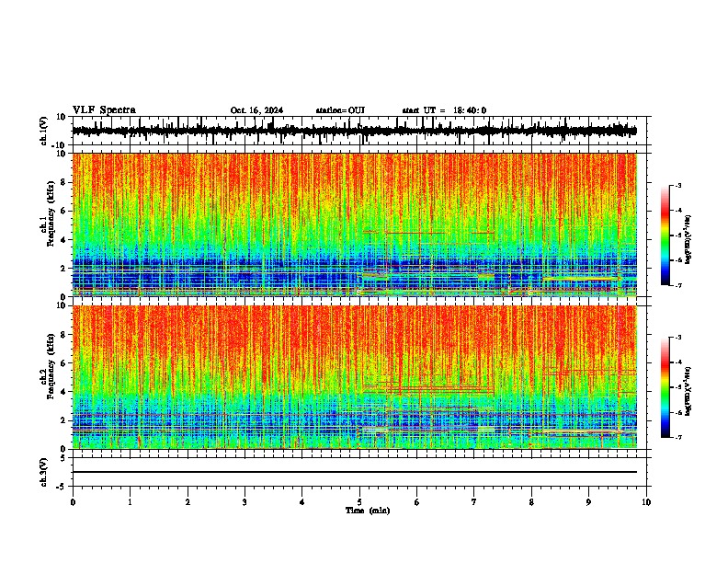The height and width of the screenshot is (563, 728).
Task: Click the 'VLF Spectra' title text
Action: click(104, 110)
